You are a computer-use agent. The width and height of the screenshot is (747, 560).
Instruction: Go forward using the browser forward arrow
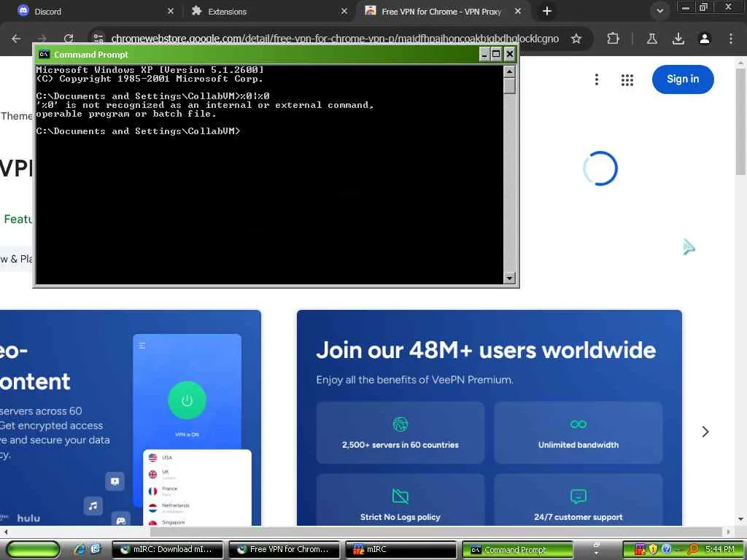coord(42,39)
